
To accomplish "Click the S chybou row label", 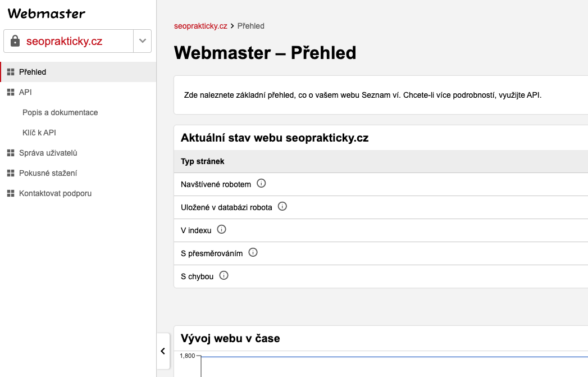I will (x=197, y=276).
